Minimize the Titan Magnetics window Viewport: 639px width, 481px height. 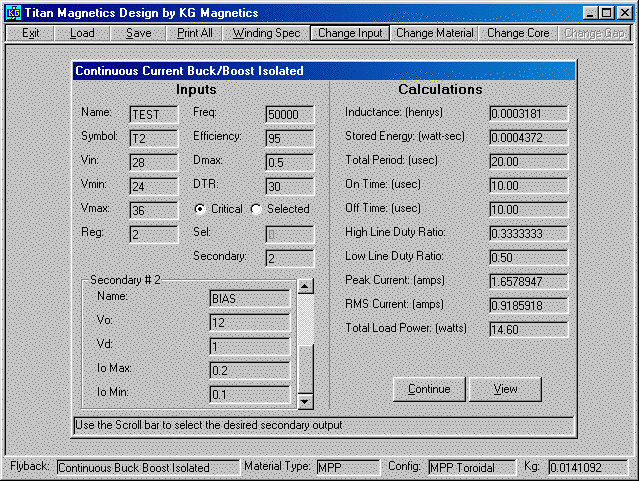[x=591, y=13]
